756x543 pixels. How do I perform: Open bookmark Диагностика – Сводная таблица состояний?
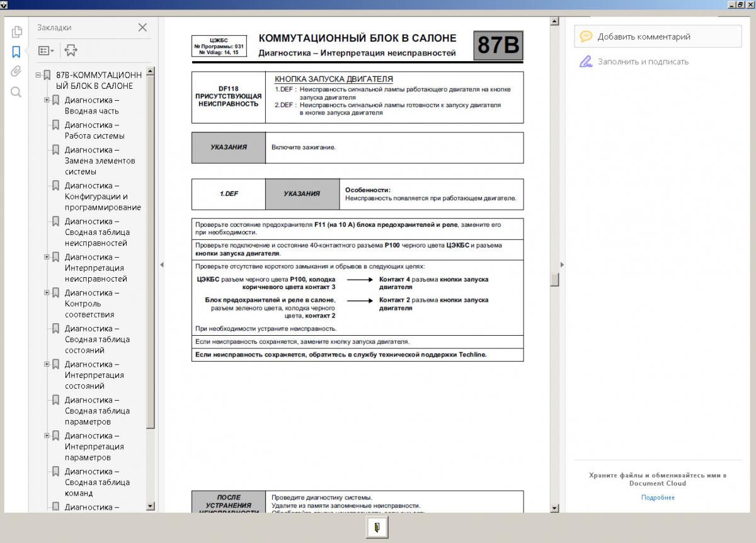[x=97, y=339]
